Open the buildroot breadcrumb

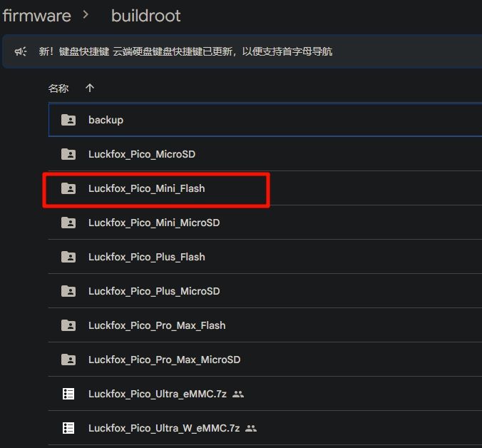pos(145,16)
